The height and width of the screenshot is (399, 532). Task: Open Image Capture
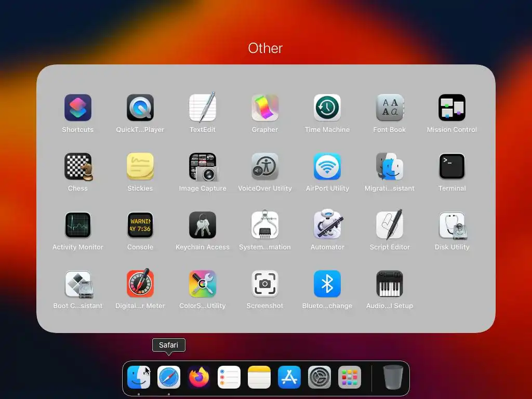[203, 167]
